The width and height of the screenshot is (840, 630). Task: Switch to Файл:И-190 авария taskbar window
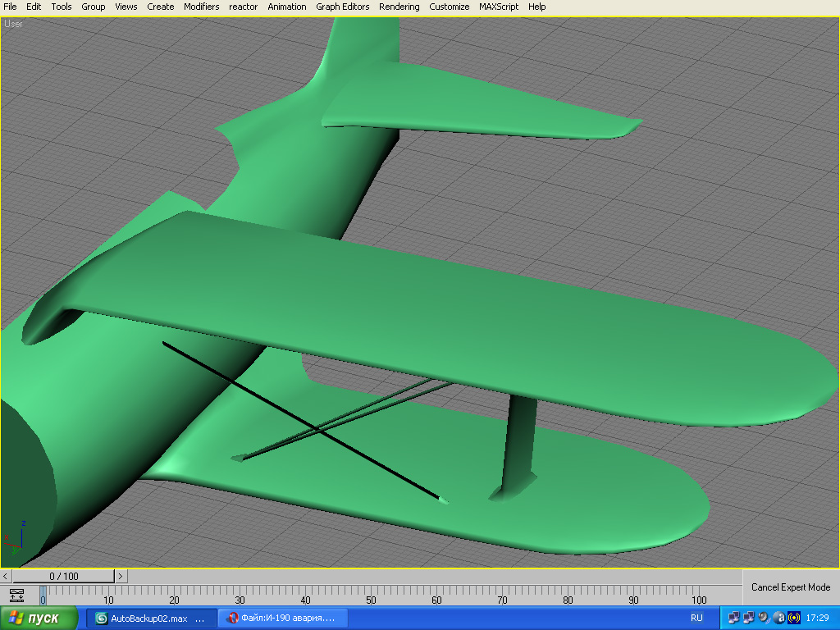283,619
